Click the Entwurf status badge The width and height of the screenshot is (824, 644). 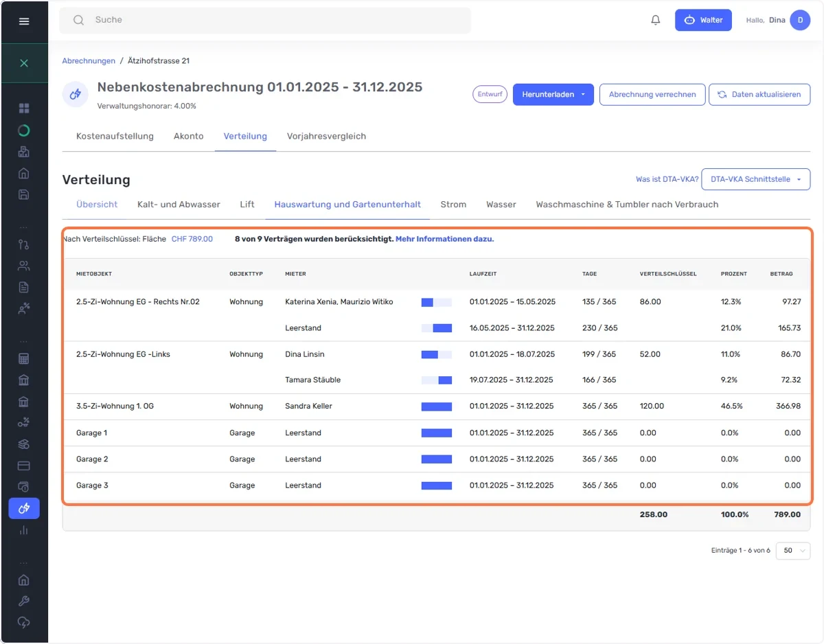tap(490, 95)
